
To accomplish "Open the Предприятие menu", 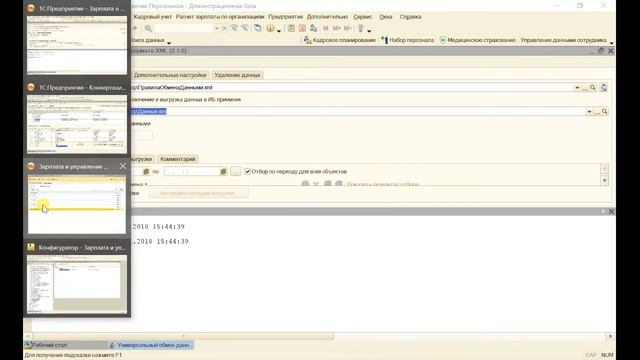I will (285, 17).
